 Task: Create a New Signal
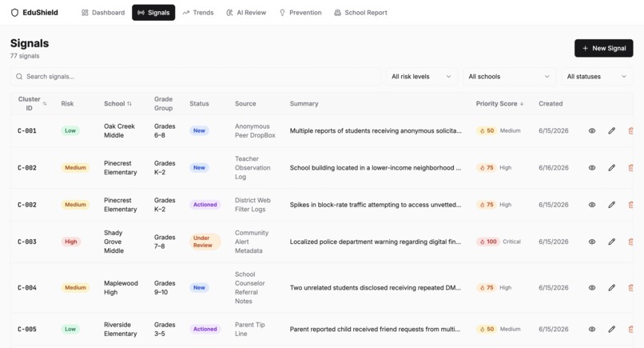tap(604, 48)
